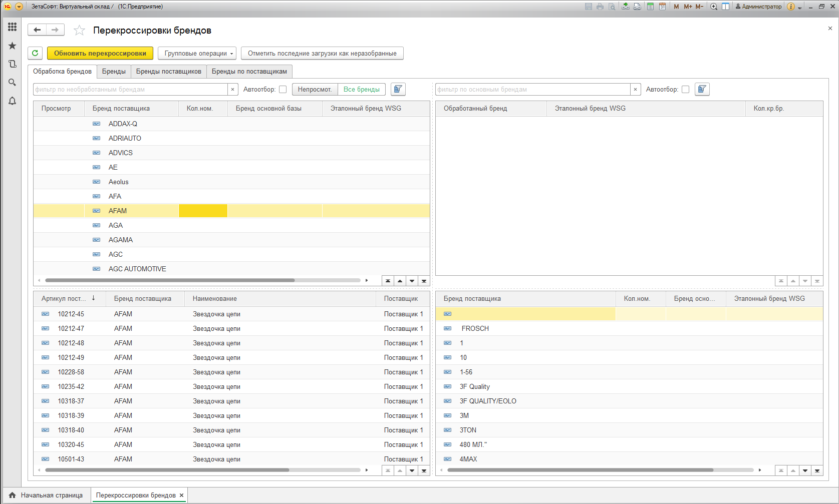The height and width of the screenshot is (504, 839).
Task: Close the Перекроссировки брендов bottom tab
Action: tap(182, 495)
